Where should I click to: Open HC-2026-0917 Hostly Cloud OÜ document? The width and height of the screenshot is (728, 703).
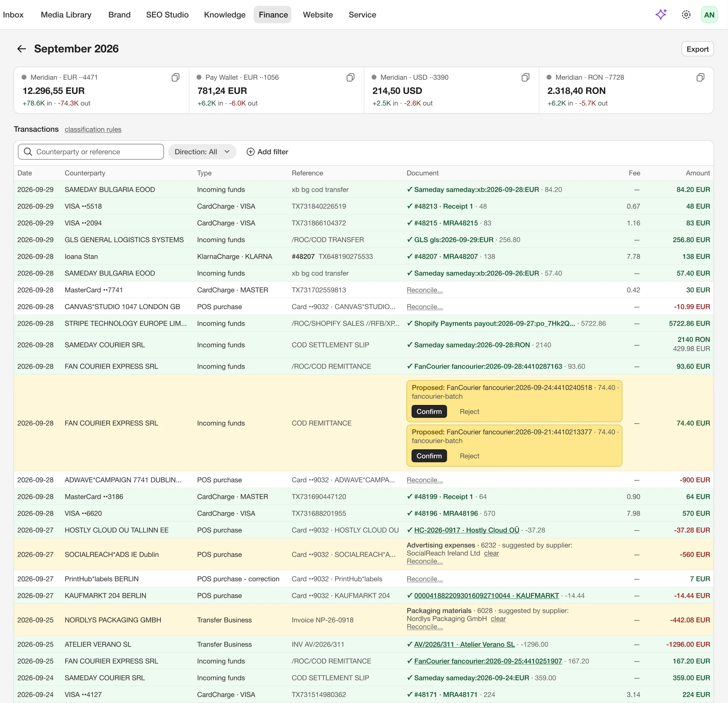(466, 530)
